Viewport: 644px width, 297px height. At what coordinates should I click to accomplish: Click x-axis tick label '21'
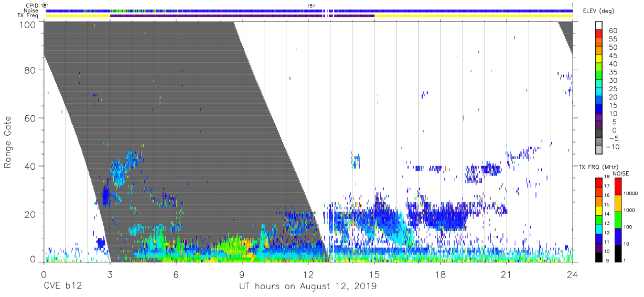point(507,274)
